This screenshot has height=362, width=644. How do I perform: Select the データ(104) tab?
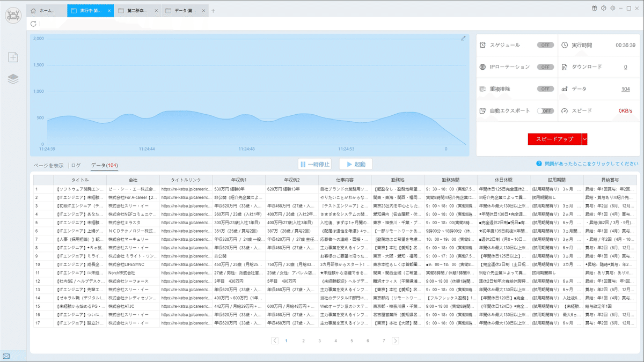(x=104, y=165)
